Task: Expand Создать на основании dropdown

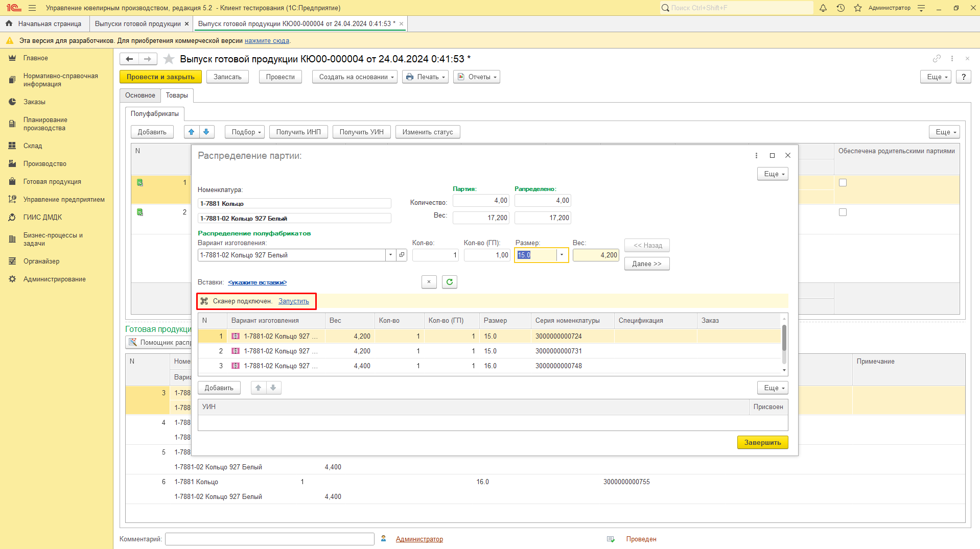Action: coord(355,77)
